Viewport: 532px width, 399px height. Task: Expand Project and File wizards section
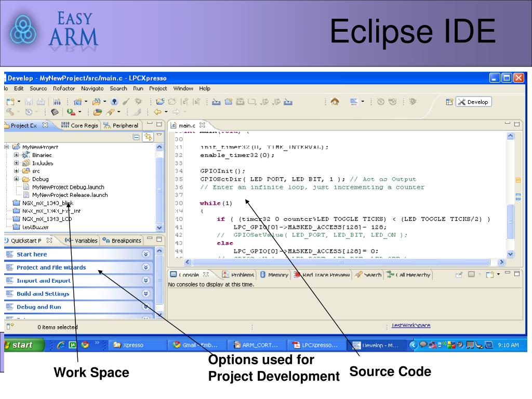point(146,268)
